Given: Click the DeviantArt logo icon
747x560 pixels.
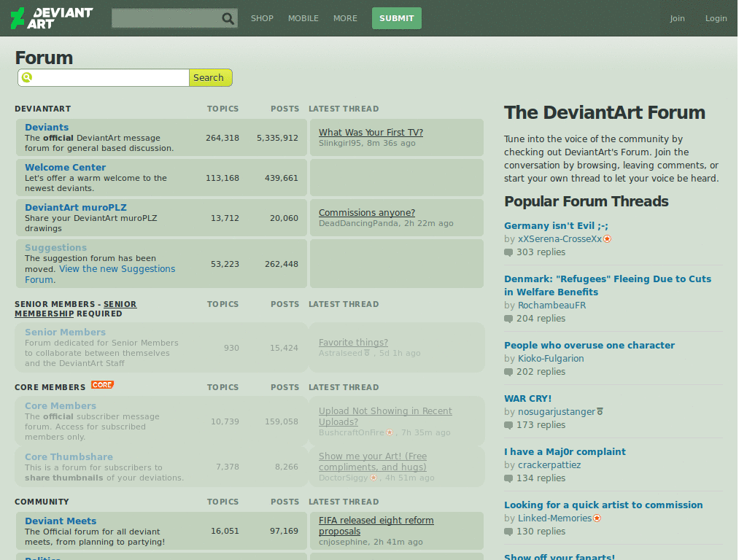Looking at the screenshot, I should (x=18, y=17).
